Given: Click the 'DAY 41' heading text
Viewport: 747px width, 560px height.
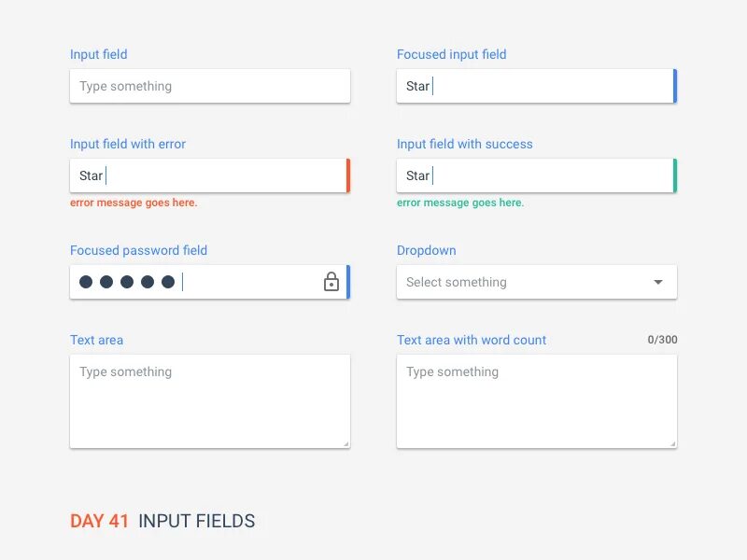Looking at the screenshot, I should (99, 521).
